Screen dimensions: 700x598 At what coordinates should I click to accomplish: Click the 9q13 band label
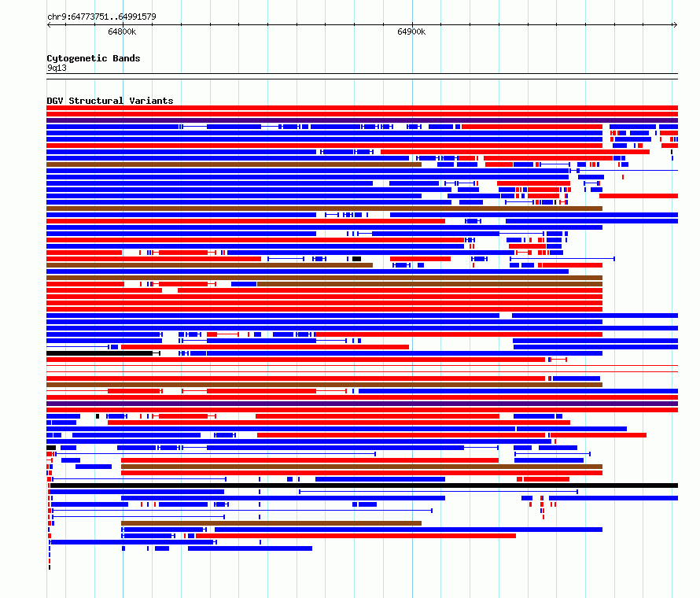57,68
